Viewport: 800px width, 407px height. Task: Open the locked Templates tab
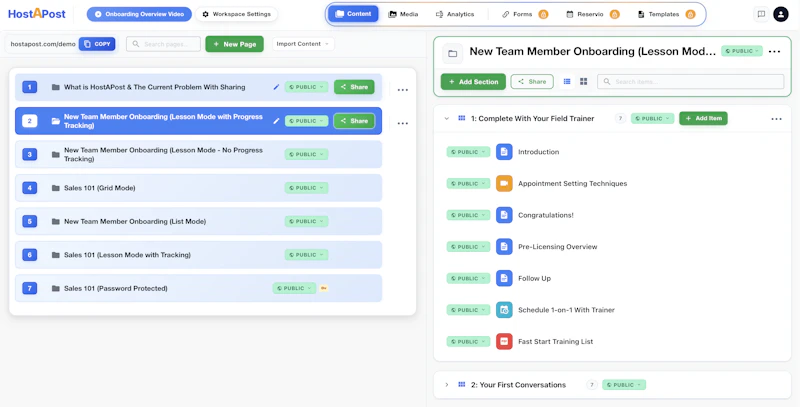(666, 14)
